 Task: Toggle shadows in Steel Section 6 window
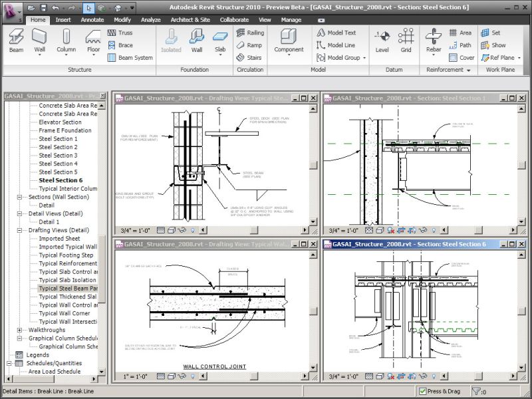(391, 376)
